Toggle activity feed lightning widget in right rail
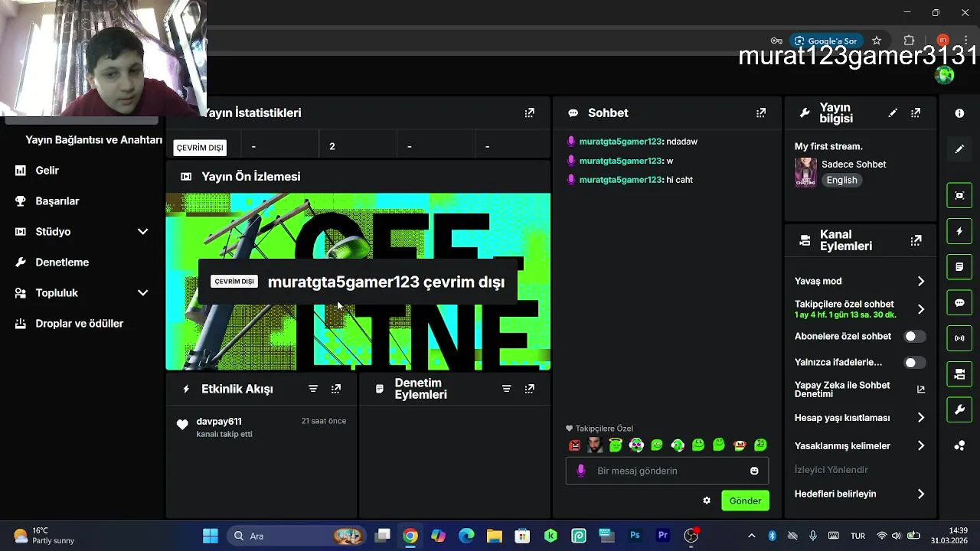Image resolution: width=980 pixels, height=551 pixels. click(959, 231)
